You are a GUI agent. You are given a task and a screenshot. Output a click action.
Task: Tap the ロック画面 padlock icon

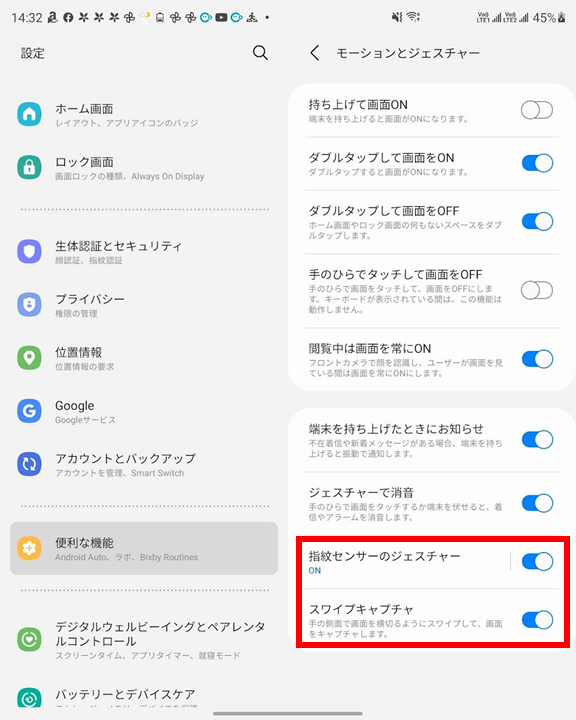click(x=29, y=167)
